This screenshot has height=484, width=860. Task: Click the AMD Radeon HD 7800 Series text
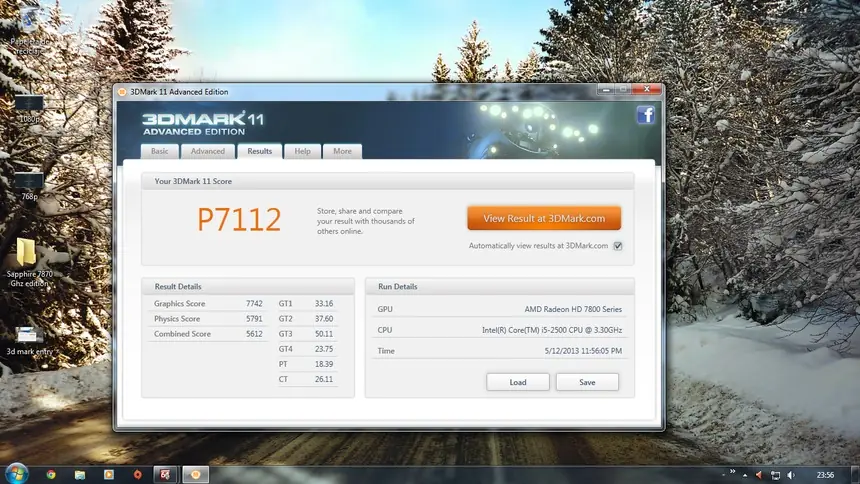pyautogui.click(x=573, y=309)
